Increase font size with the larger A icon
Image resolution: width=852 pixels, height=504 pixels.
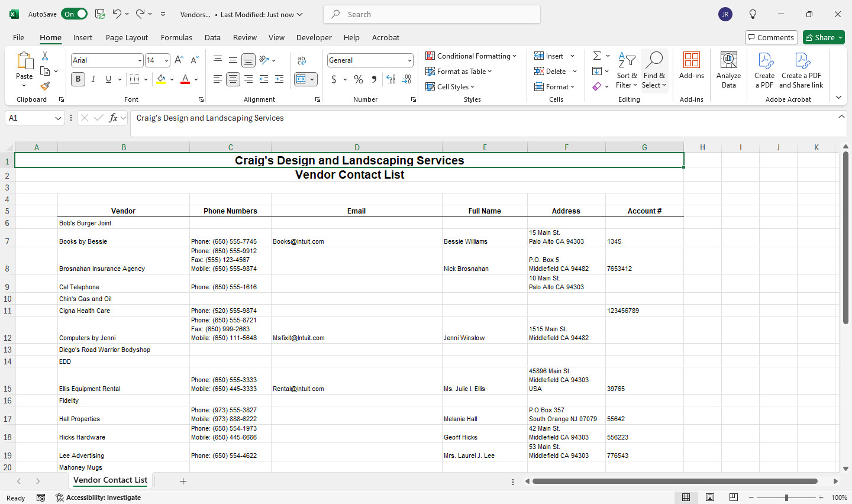click(x=179, y=60)
